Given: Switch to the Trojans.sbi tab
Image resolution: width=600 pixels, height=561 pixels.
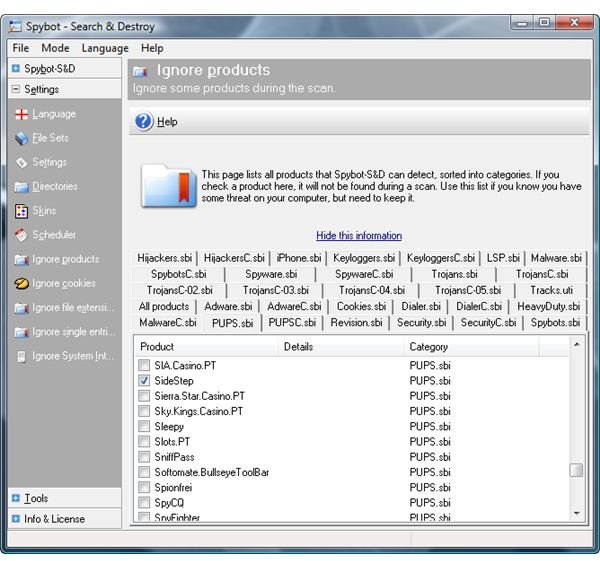Looking at the screenshot, I should pos(454,274).
